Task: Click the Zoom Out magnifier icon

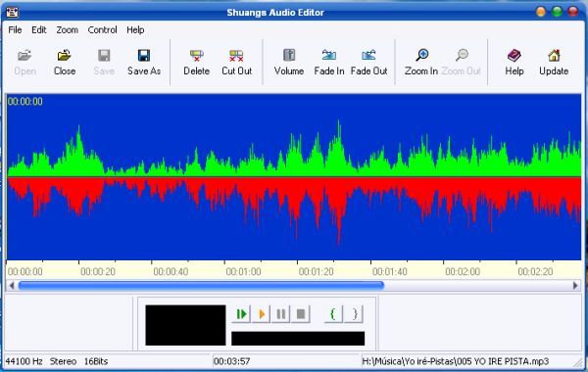Action: click(x=462, y=56)
